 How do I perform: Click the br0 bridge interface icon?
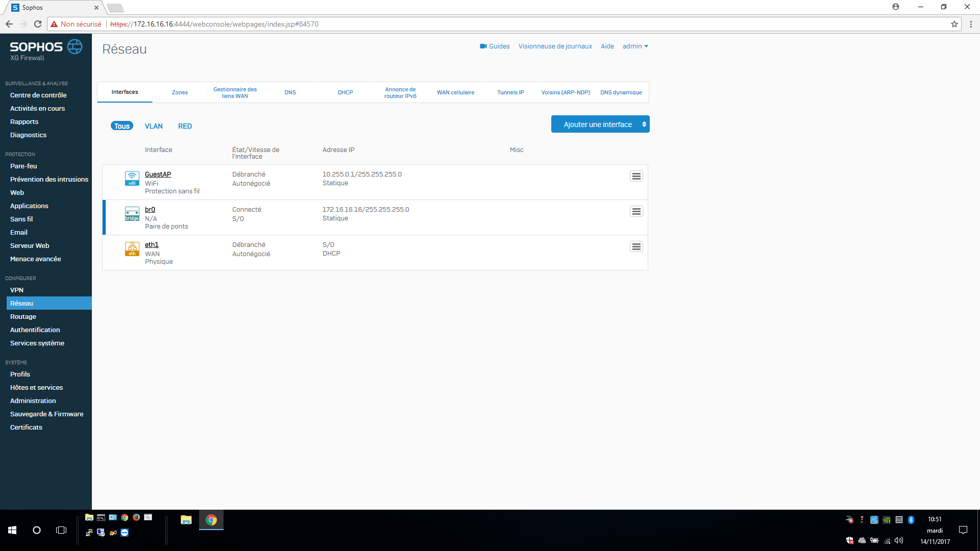point(132,214)
